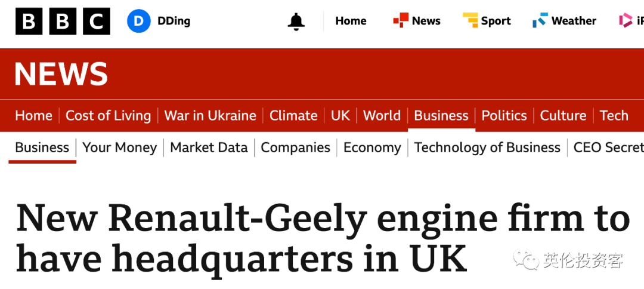Switch to Market Data sub-tab

pyautogui.click(x=209, y=147)
